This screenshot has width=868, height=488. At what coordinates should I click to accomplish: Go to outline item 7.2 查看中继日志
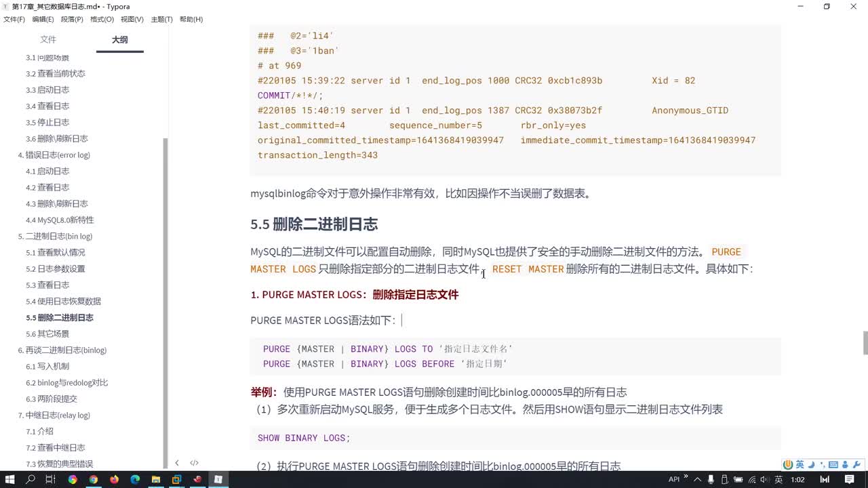56,447
